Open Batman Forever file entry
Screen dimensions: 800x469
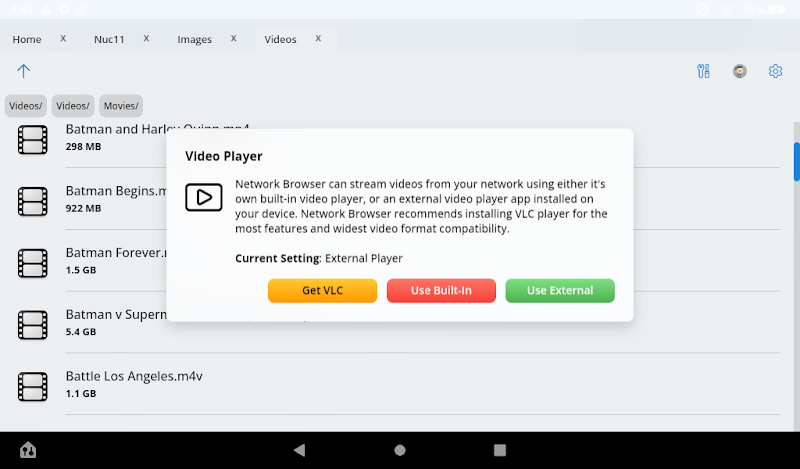pos(116,253)
